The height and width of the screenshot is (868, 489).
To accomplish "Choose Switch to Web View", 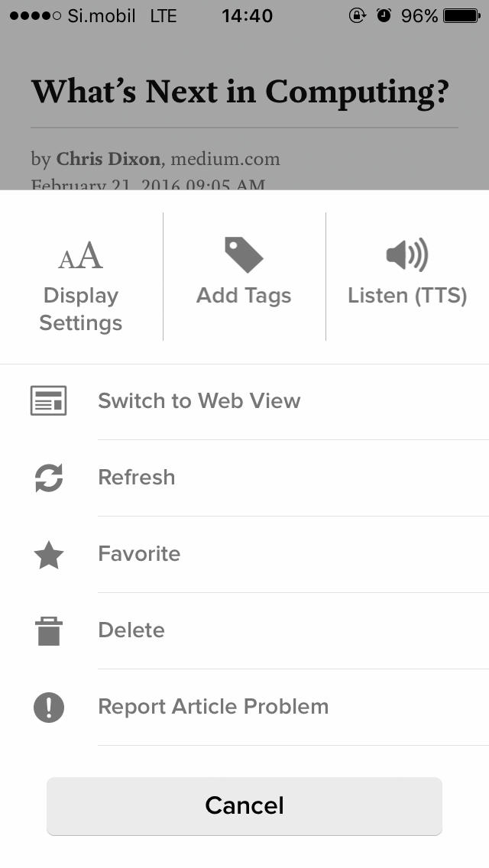I will point(244,402).
